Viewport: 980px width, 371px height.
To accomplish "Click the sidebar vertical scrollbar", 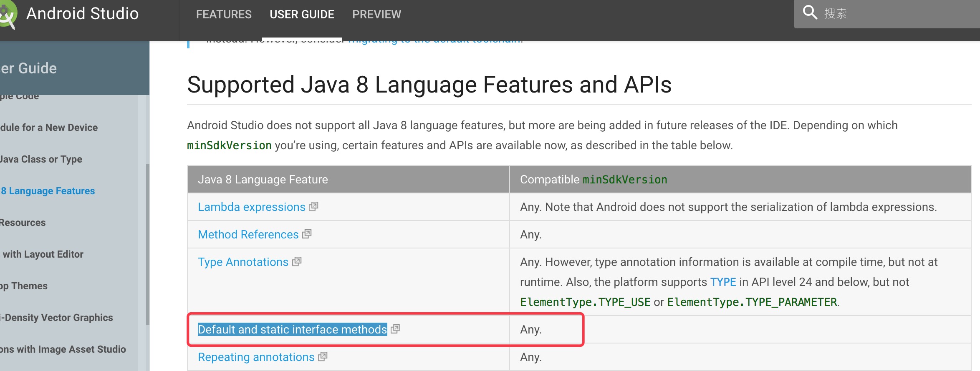I will [147, 244].
